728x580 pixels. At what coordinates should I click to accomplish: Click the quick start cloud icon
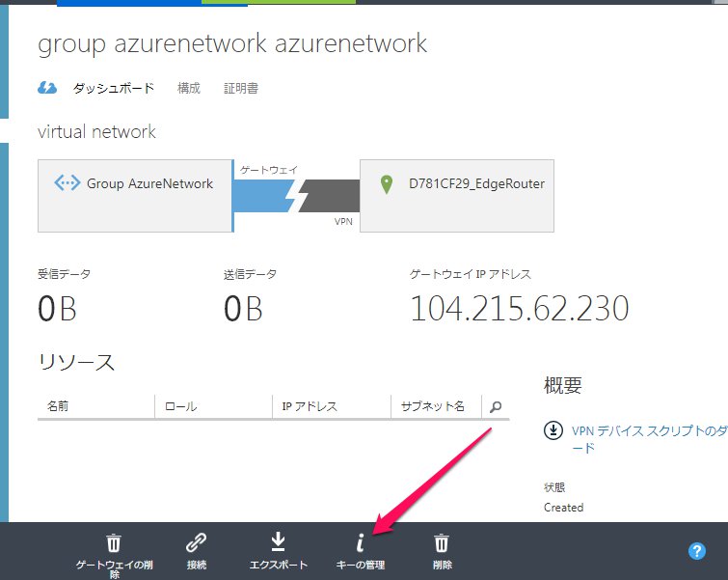point(47,88)
